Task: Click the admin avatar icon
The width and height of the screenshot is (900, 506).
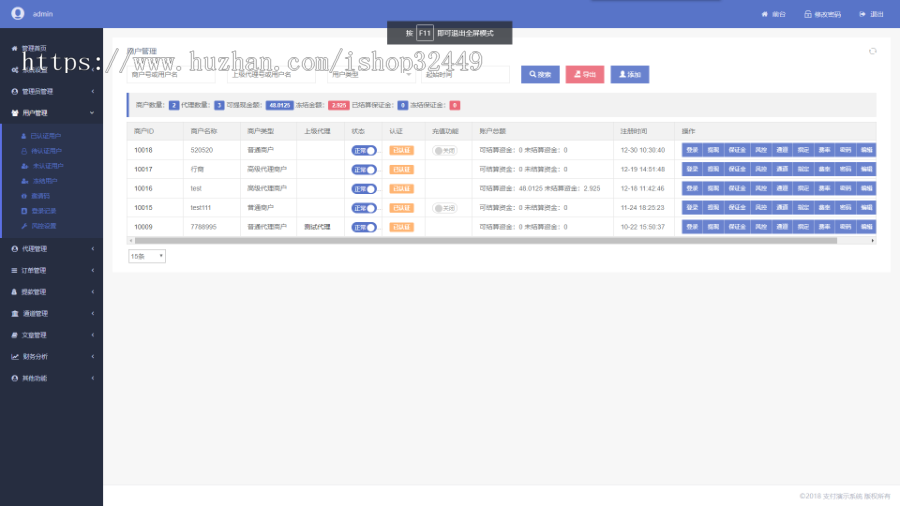Action: (18, 13)
